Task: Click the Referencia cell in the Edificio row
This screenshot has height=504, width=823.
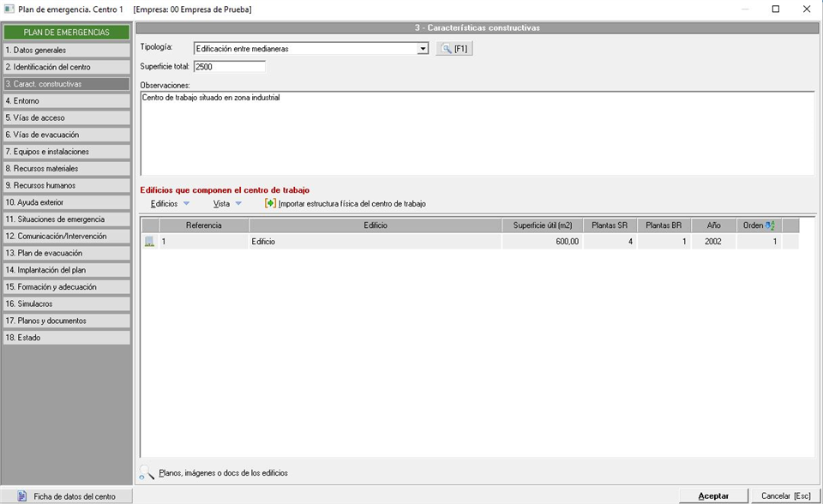Action: (204, 242)
